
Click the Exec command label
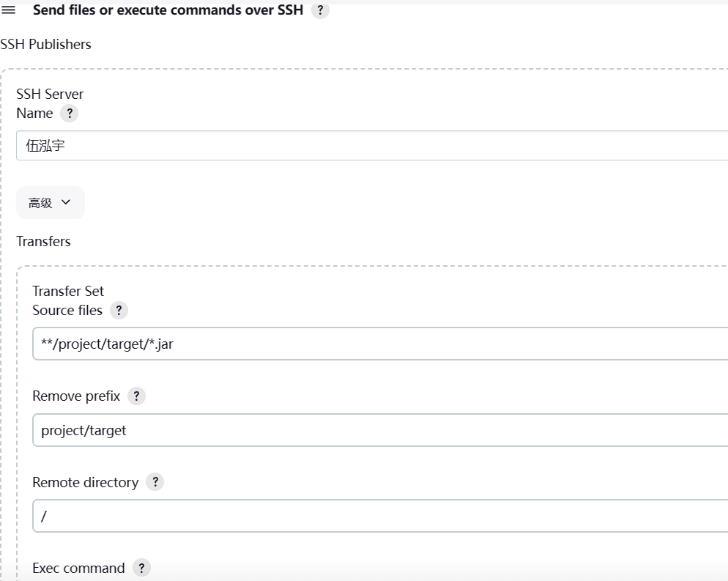tap(78, 568)
